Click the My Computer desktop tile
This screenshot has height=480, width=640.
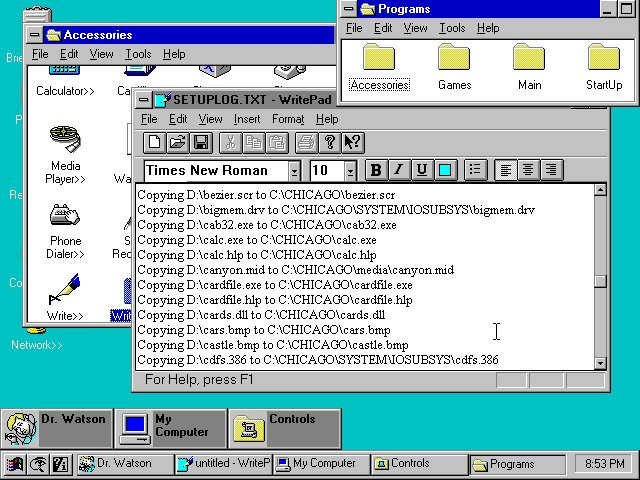coord(171,429)
